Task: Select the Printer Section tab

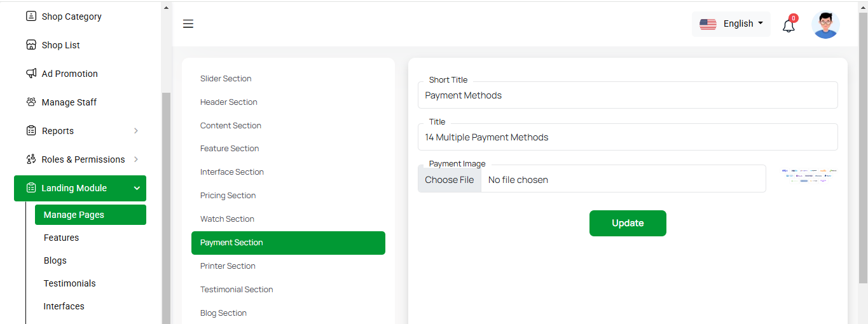Action: [228, 266]
